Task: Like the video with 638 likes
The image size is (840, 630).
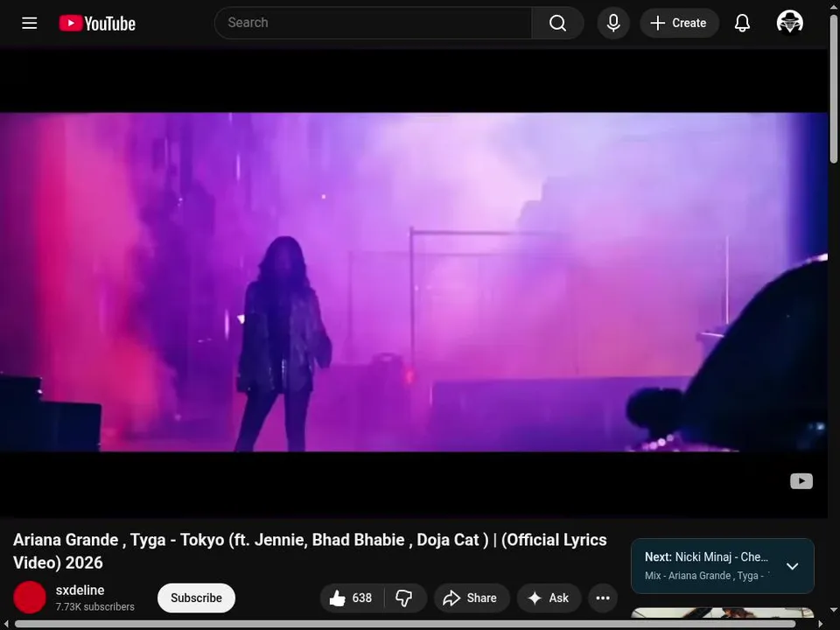Action: coord(352,598)
